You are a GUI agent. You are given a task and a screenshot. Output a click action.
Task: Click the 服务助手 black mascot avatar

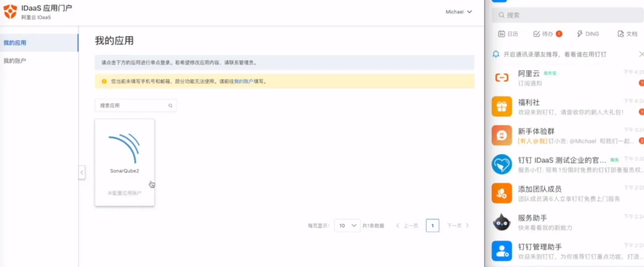[502, 222]
